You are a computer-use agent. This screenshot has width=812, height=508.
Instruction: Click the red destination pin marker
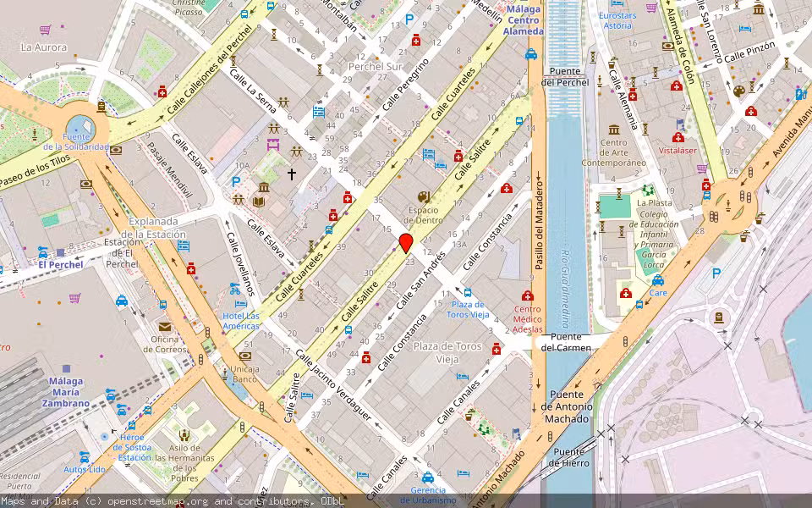[x=407, y=244]
